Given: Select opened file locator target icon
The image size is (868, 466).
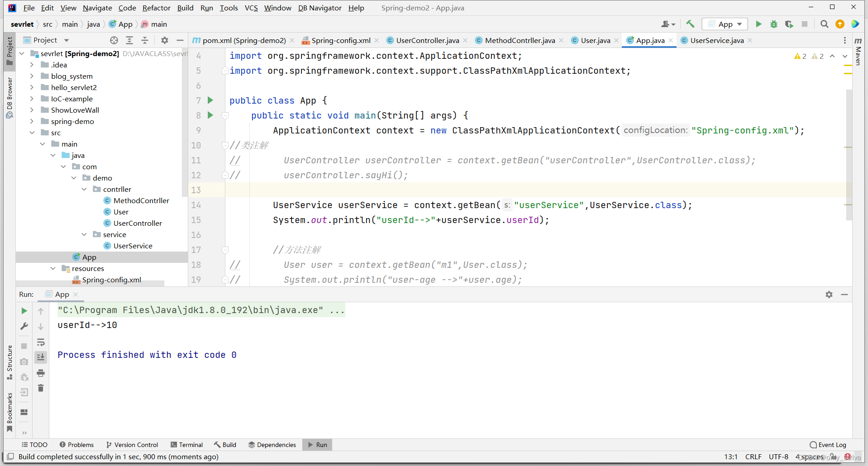Looking at the screenshot, I should [x=114, y=40].
